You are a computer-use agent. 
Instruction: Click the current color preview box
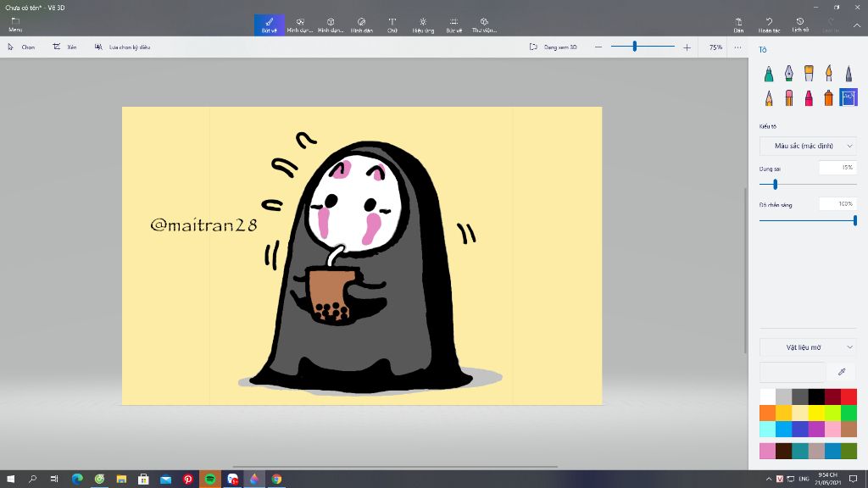793,372
